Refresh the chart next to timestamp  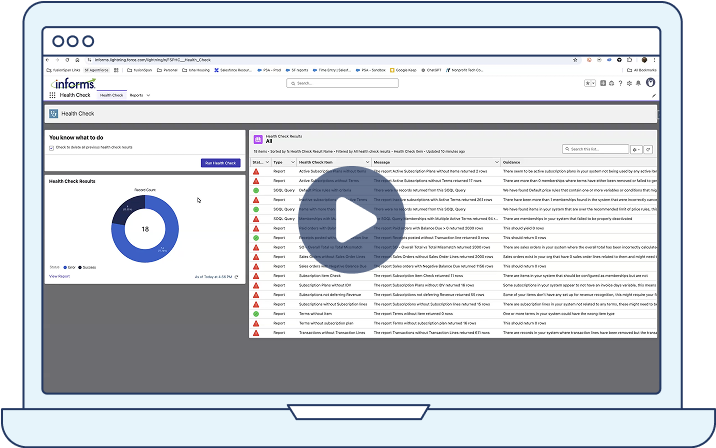(x=237, y=277)
